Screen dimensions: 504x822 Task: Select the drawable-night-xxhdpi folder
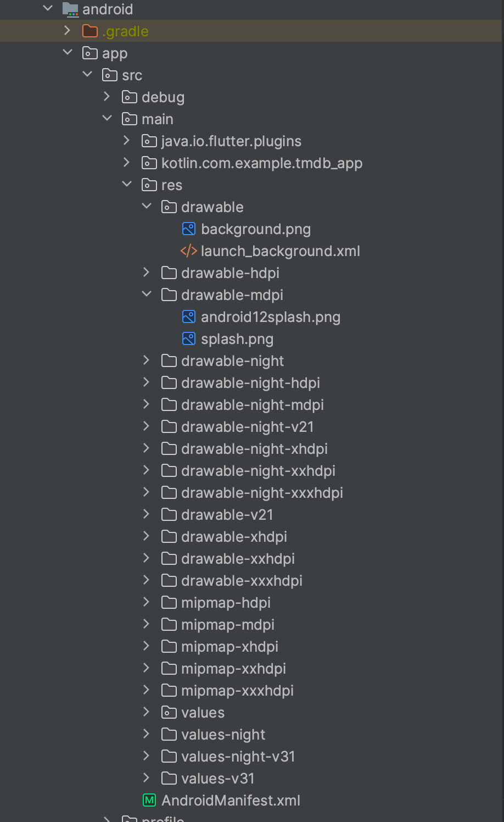[258, 471]
